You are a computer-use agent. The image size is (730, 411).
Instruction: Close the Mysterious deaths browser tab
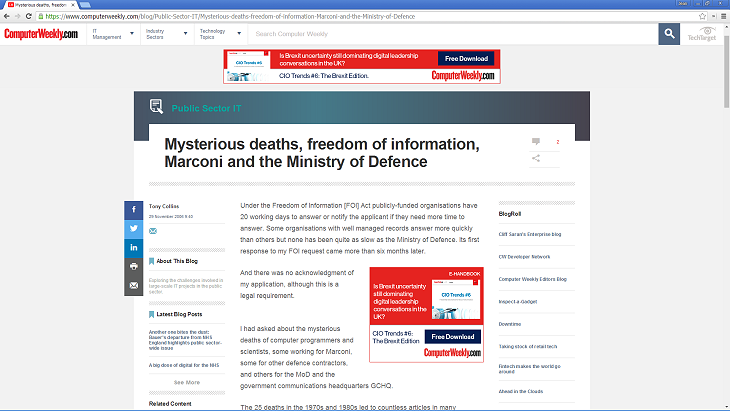coord(73,5)
